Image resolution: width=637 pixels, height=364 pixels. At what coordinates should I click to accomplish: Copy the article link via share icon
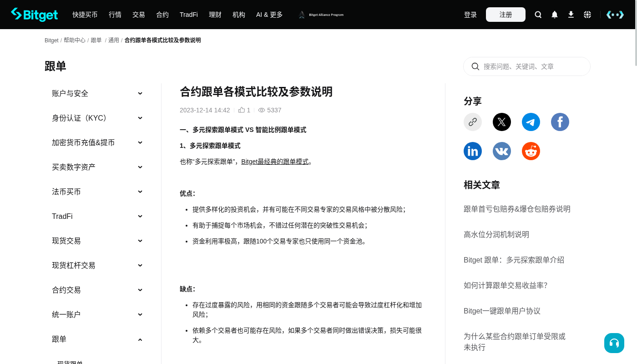tap(473, 122)
